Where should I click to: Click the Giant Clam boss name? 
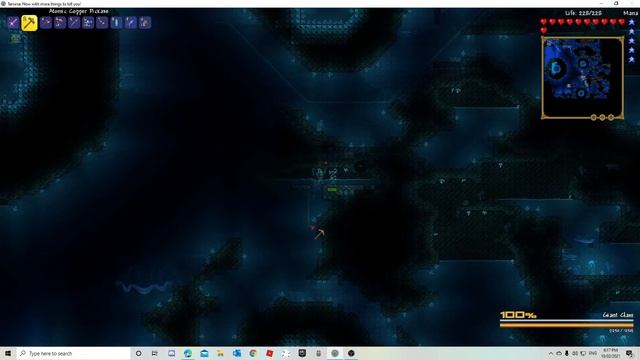618,315
